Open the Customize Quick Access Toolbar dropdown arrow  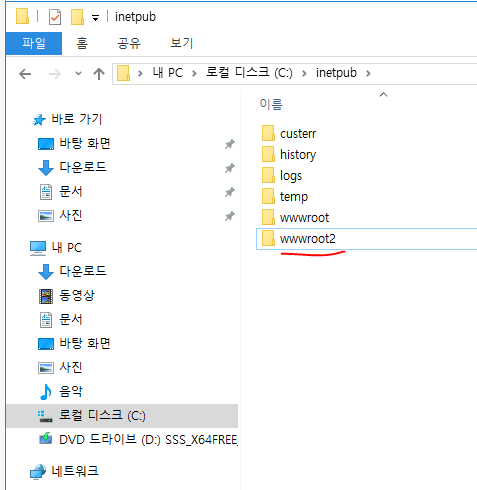pyautogui.click(x=95, y=18)
